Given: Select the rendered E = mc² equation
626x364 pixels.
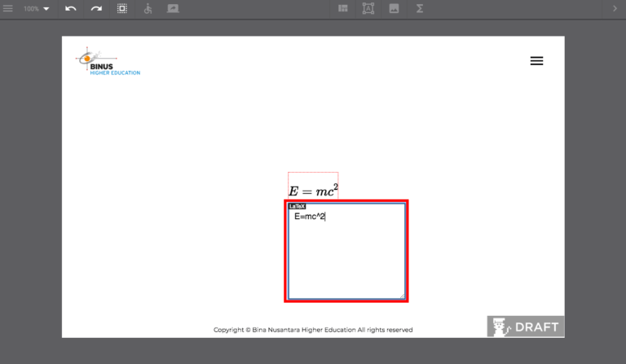Looking at the screenshot, I should [x=313, y=190].
